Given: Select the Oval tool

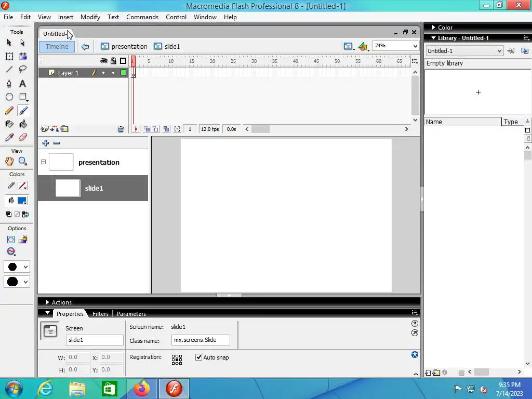Looking at the screenshot, I should point(9,97).
